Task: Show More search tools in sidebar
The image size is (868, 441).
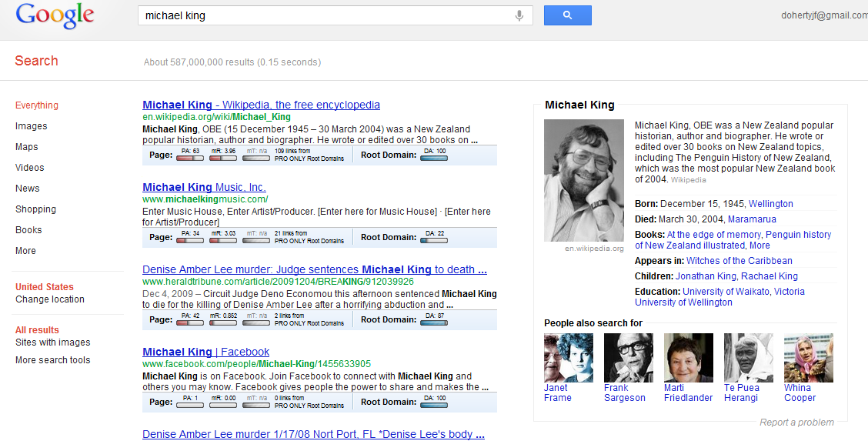Action: (x=52, y=360)
